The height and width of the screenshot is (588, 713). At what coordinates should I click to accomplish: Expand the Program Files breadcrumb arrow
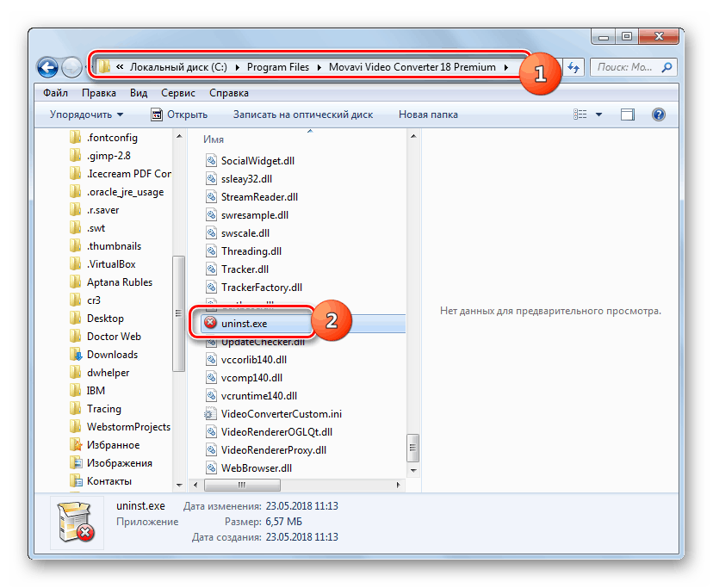[319, 67]
